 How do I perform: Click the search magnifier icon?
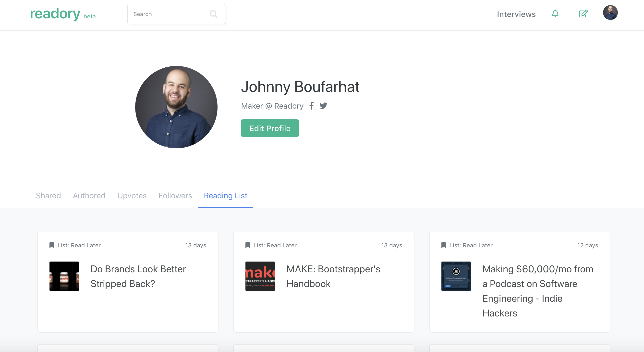point(214,14)
